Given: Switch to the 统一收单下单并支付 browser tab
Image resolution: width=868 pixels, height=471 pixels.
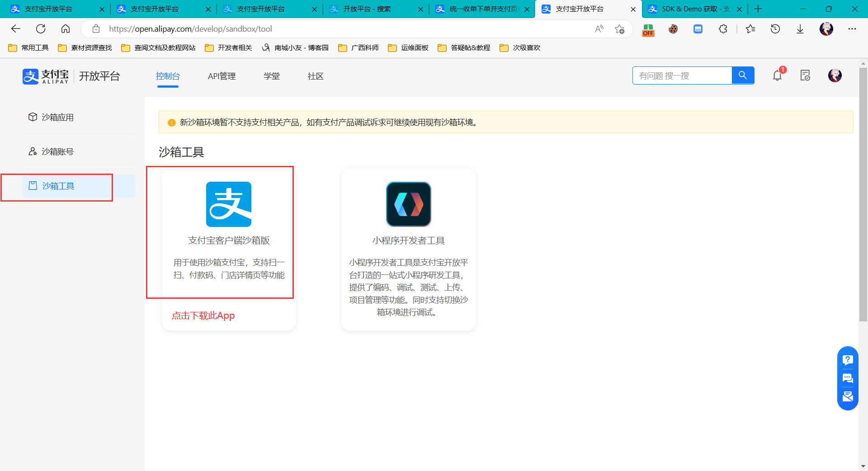Looking at the screenshot, I should click(482, 9).
